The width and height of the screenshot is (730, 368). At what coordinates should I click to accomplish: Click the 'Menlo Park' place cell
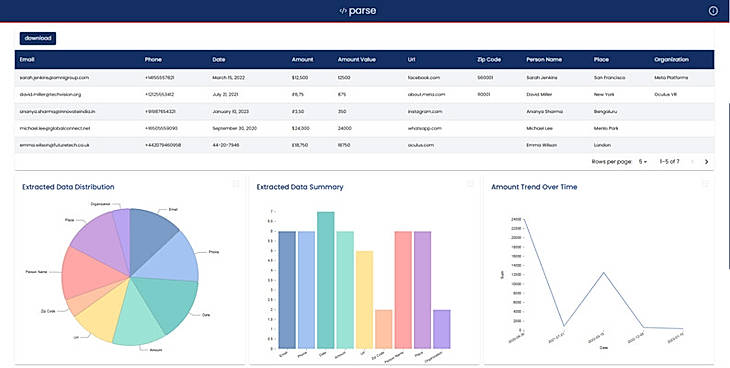(606, 128)
